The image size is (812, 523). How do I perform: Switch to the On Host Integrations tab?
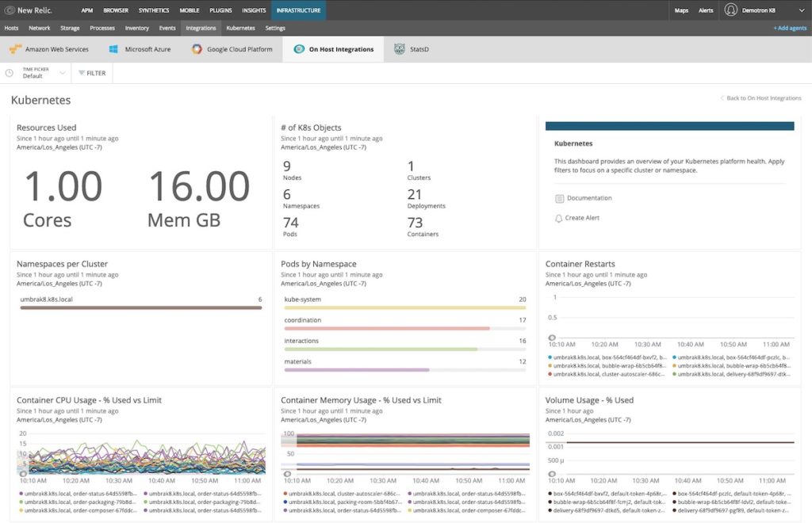pos(334,49)
